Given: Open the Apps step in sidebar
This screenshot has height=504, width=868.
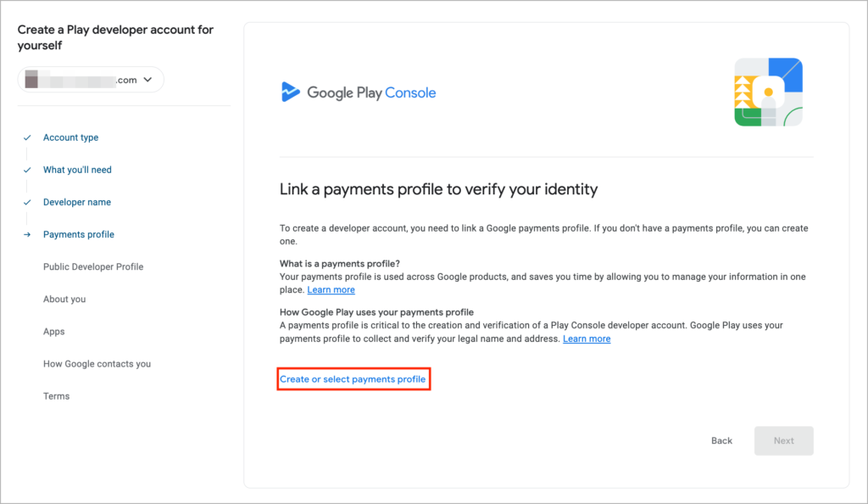Looking at the screenshot, I should point(54,332).
